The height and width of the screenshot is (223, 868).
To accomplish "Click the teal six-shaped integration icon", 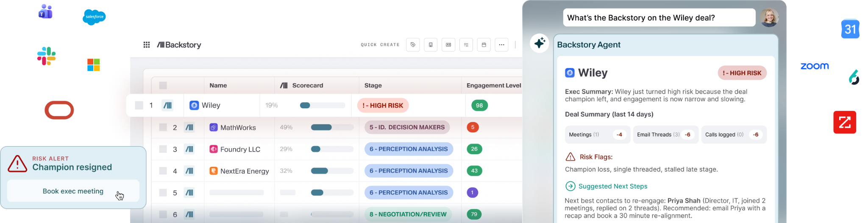I will click(x=854, y=77).
